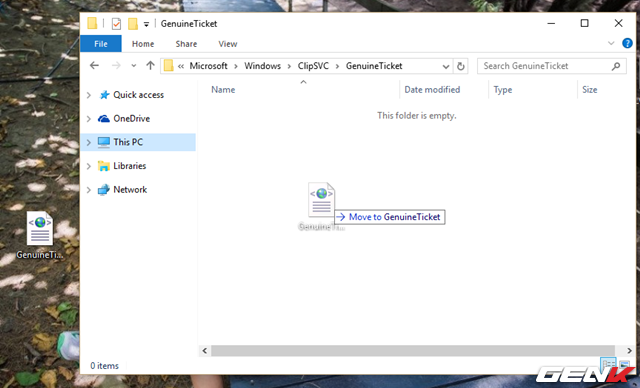This screenshot has width=640, height=388.
Task: Open the address bar history dropdown
Action: [x=446, y=66]
